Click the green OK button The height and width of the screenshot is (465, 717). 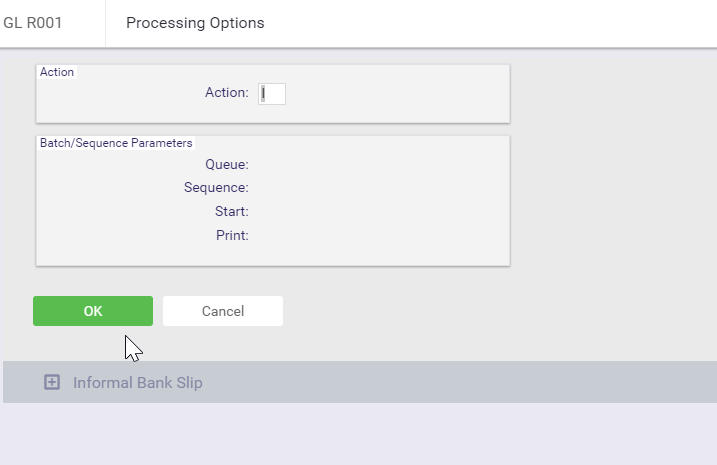coord(93,311)
